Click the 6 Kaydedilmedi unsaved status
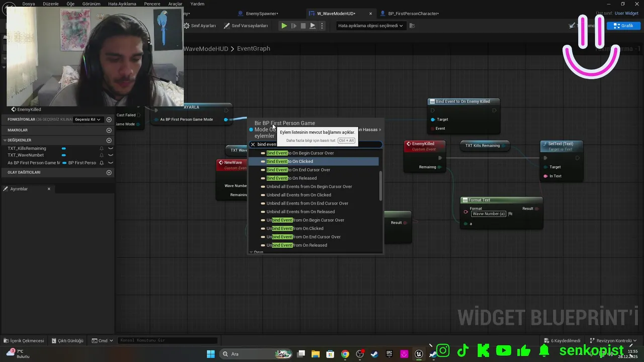This screenshot has width=644, height=362. tap(562, 340)
